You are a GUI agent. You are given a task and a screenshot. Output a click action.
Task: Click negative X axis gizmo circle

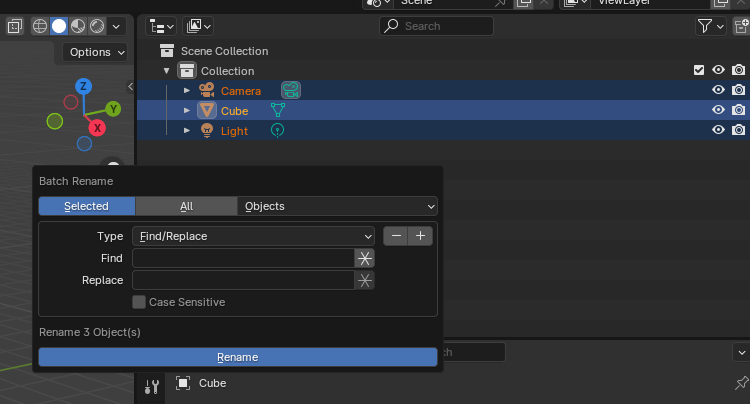[71, 102]
